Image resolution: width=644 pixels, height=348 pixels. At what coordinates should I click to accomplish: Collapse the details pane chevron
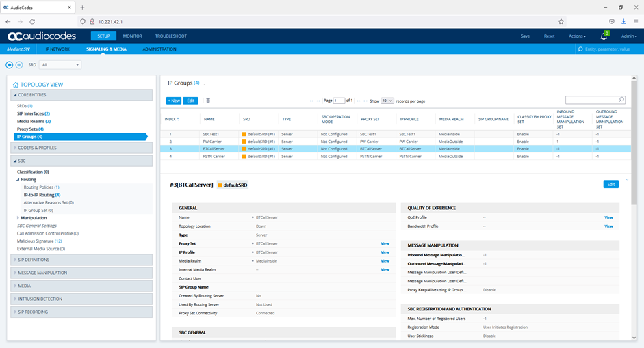tap(627, 180)
